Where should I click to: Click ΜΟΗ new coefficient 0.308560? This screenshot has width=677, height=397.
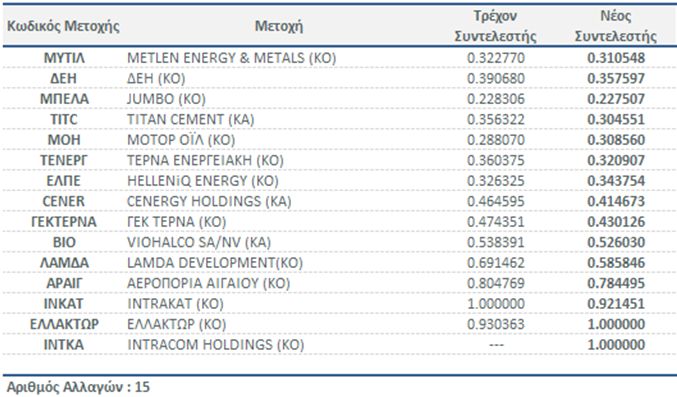click(x=616, y=140)
